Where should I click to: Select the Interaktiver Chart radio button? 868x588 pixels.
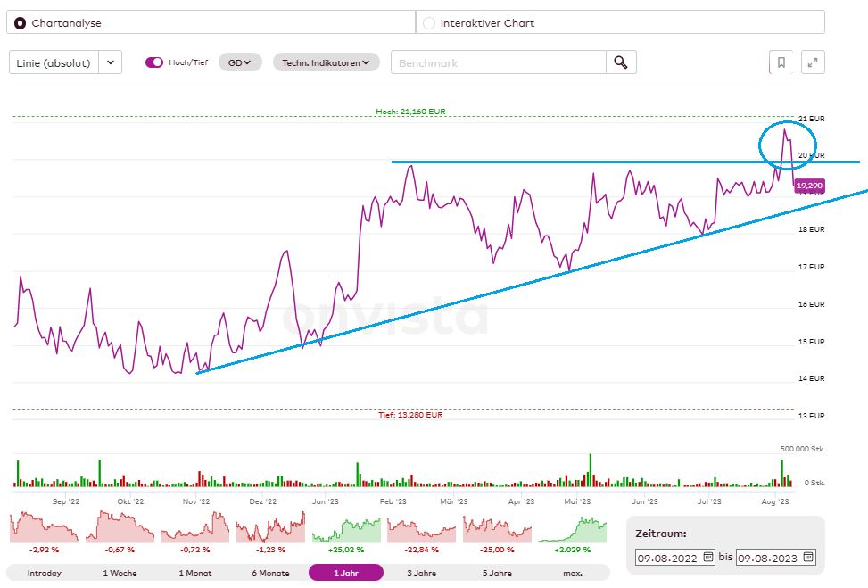428,24
